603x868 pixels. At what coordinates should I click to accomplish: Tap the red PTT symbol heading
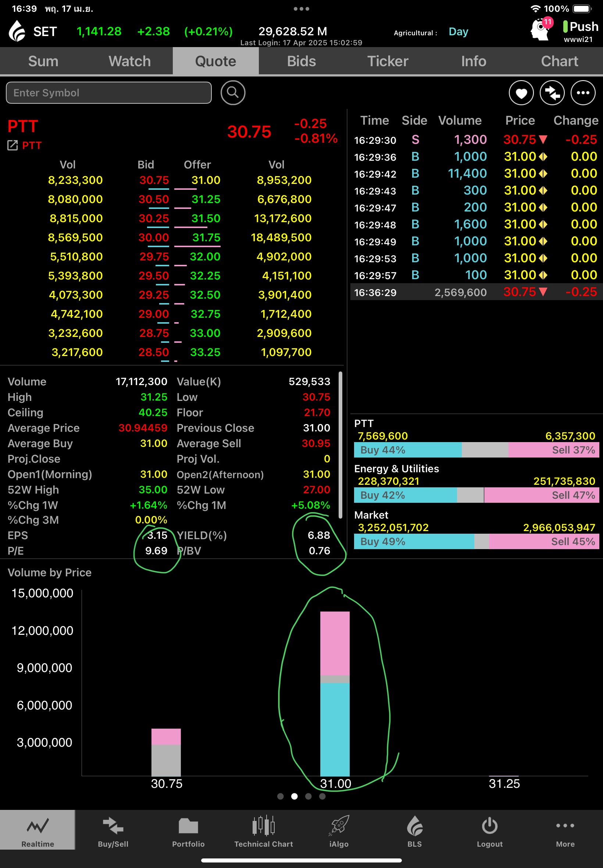click(x=23, y=126)
